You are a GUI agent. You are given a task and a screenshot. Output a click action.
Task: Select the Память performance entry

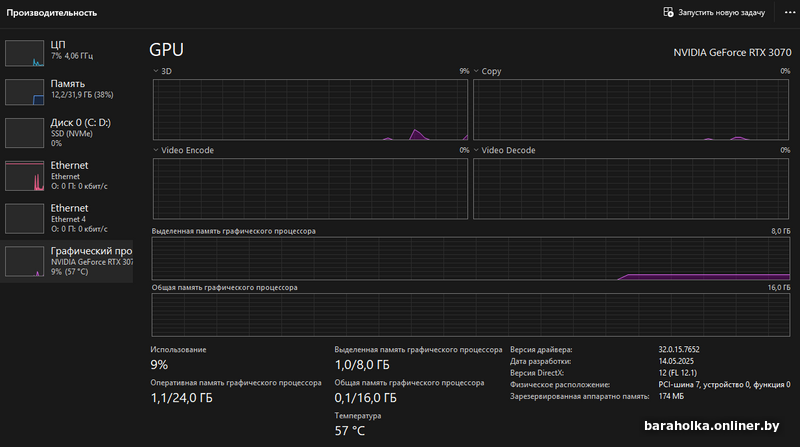66,91
